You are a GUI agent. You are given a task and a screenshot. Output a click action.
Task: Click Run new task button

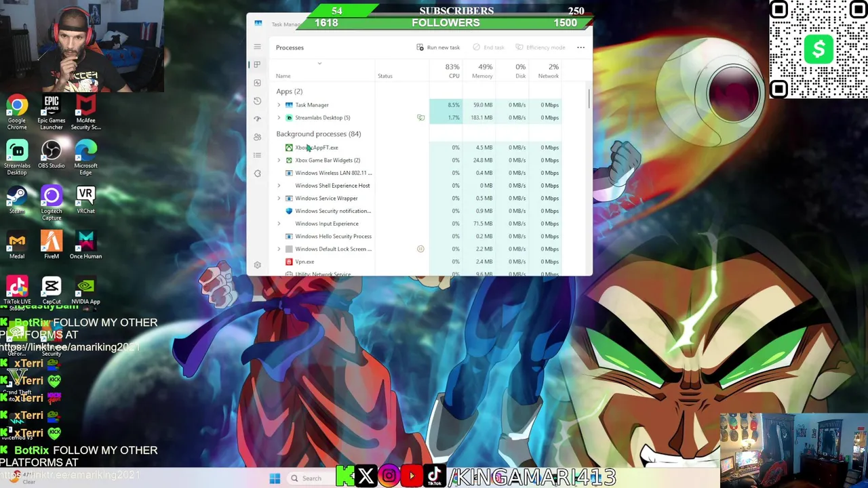[x=438, y=47]
